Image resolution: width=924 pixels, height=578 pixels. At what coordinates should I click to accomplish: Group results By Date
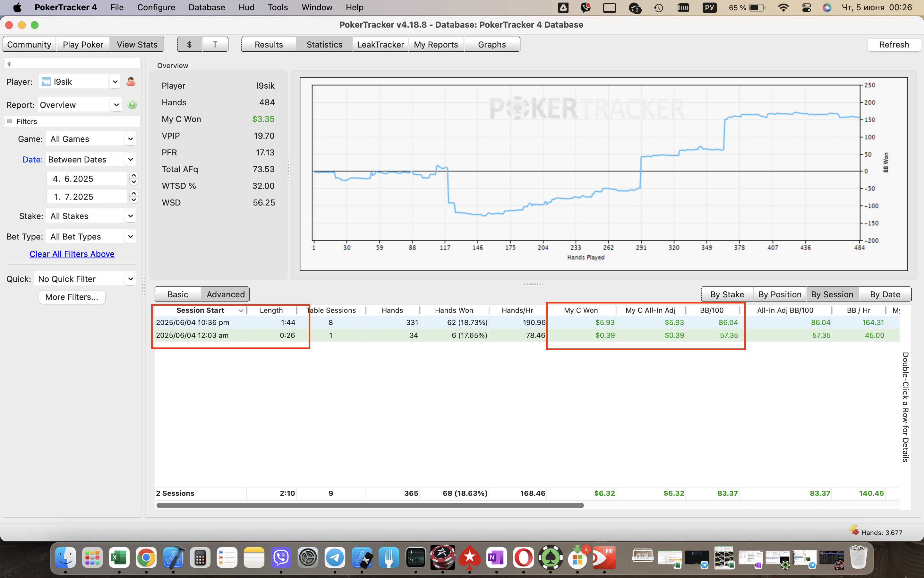tap(885, 294)
